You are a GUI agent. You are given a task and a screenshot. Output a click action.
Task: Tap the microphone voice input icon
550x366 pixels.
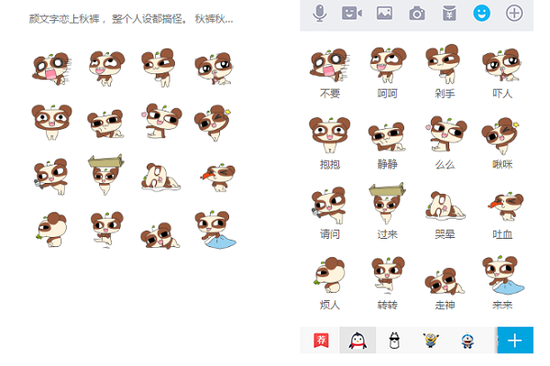point(320,13)
